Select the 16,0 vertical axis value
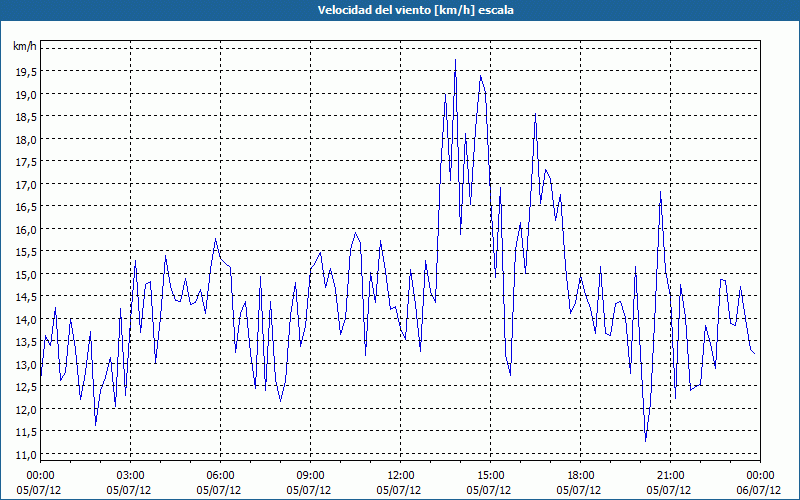The height and width of the screenshot is (500, 800). point(27,230)
